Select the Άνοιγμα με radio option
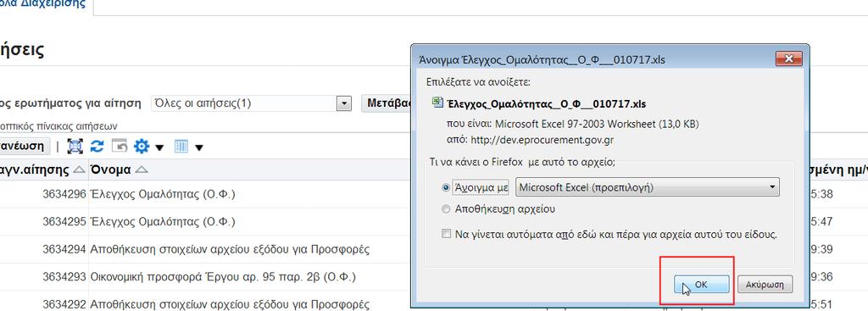 pos(446,187)
